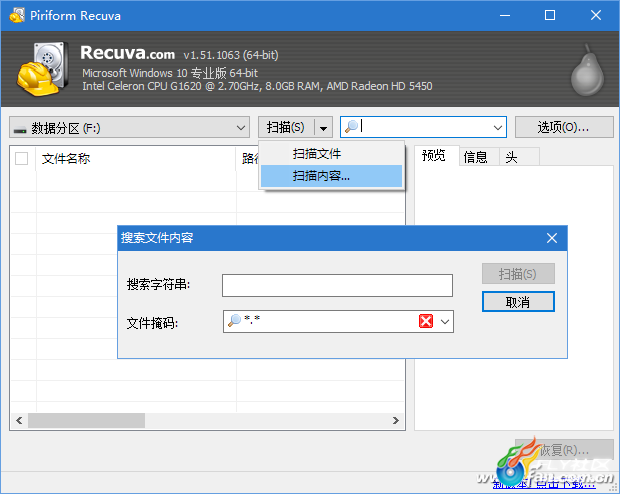620x494 pixels.
Task: Click the drive icon beside 数据分区 (F:)
Action: [20, 129]
